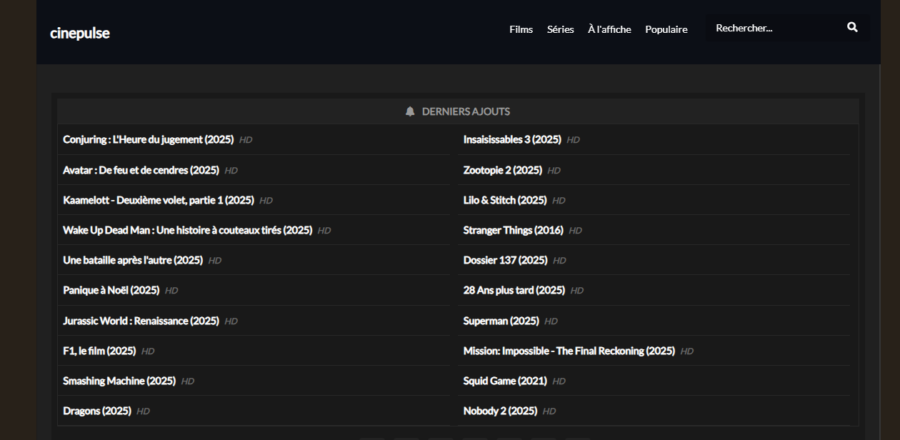900x440 pixels.
Task: Click the search magnifier icon
Action: (x=852, y=28)
